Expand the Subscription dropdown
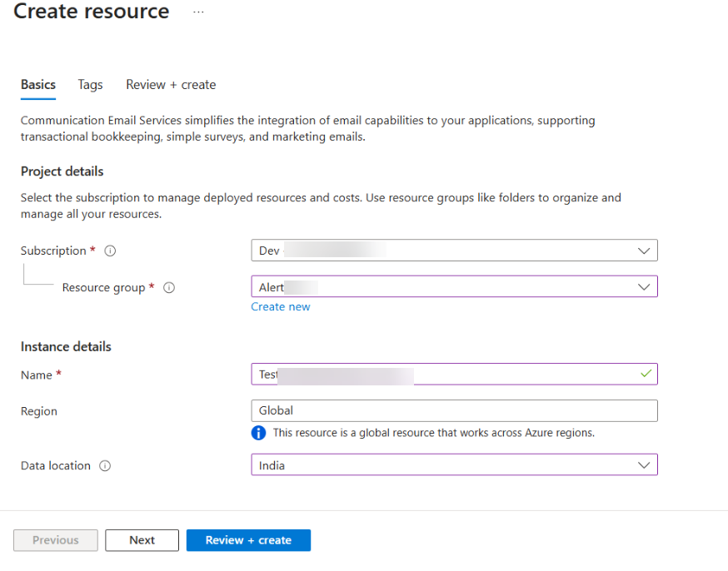This screenshot has height=571, width=728. [454, 251]
